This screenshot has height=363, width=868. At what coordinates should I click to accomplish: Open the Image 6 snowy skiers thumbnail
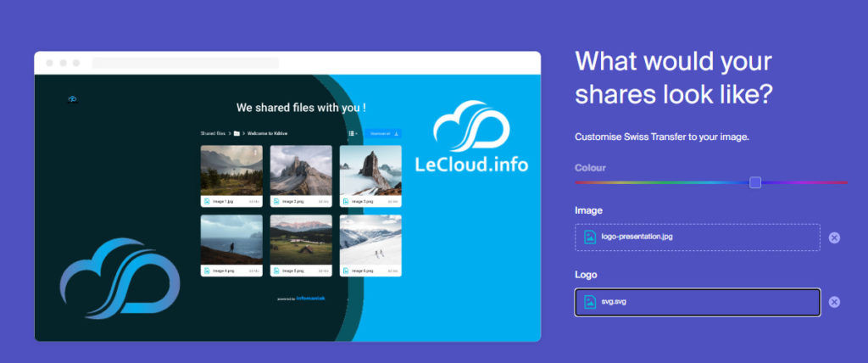click(x=370, y=239)
